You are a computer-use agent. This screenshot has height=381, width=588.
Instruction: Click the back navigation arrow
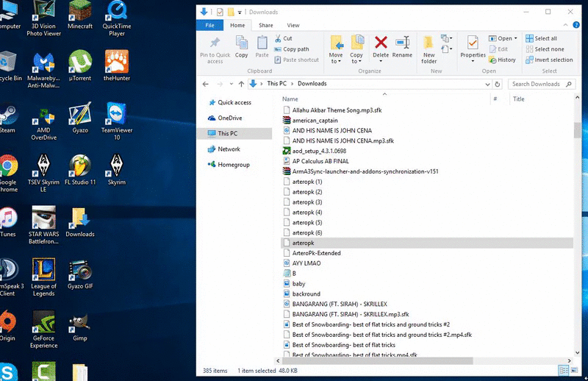tap(206, 84)
